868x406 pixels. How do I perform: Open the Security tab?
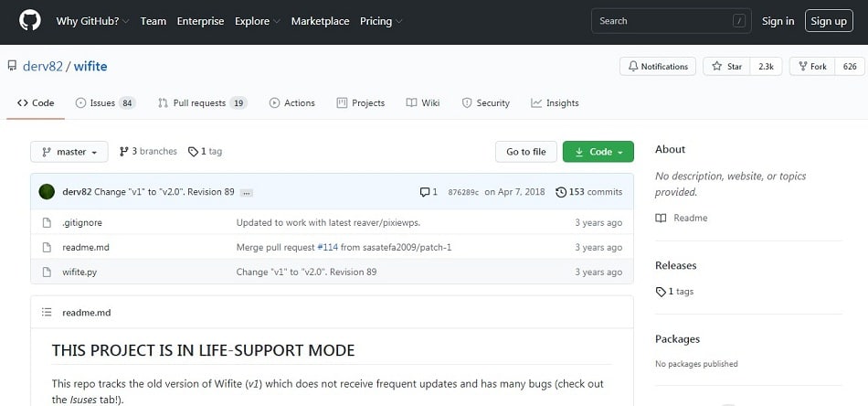pyautogui.click(x=485, y=103)
